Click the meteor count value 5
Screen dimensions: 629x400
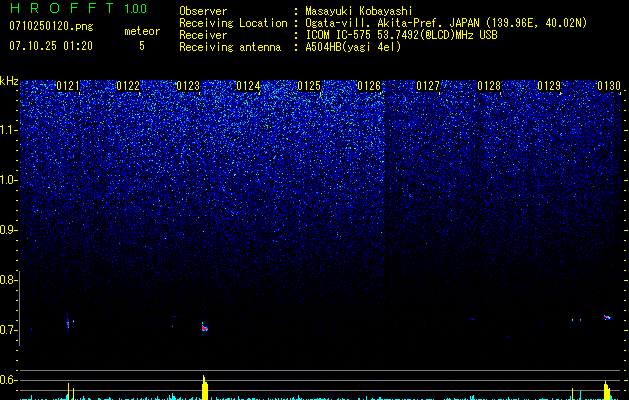point(142,46)
